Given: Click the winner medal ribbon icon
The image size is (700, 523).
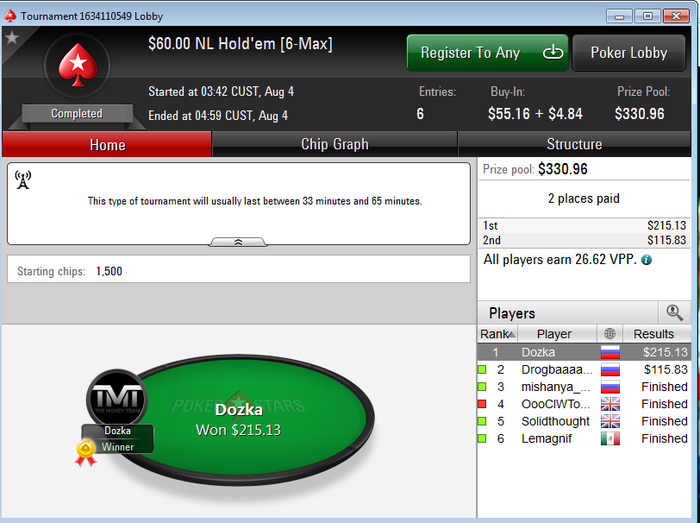Looking at the screenshot, I should pos(86,453).
